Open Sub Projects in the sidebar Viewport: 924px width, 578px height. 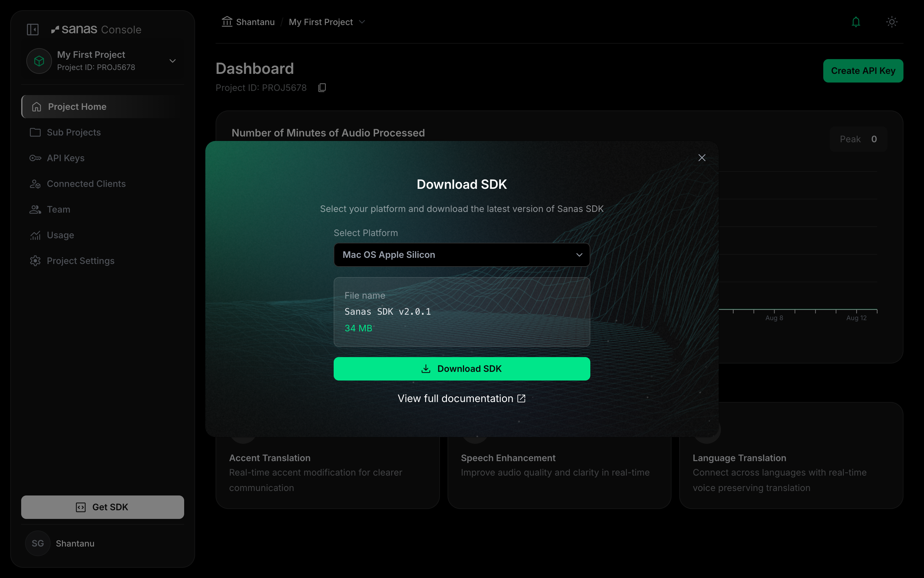tap(102, 132)
